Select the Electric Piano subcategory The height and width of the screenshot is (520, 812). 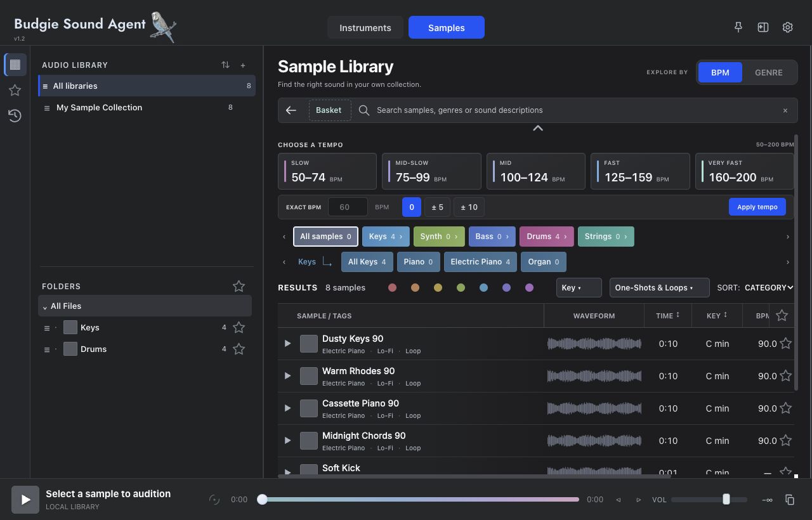(480, 262)
